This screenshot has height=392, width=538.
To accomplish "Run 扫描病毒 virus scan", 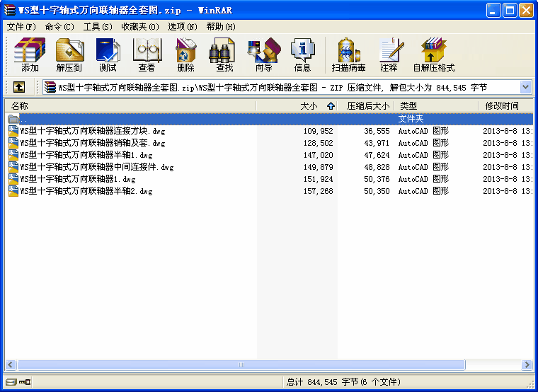I will [x=348, y=55].
